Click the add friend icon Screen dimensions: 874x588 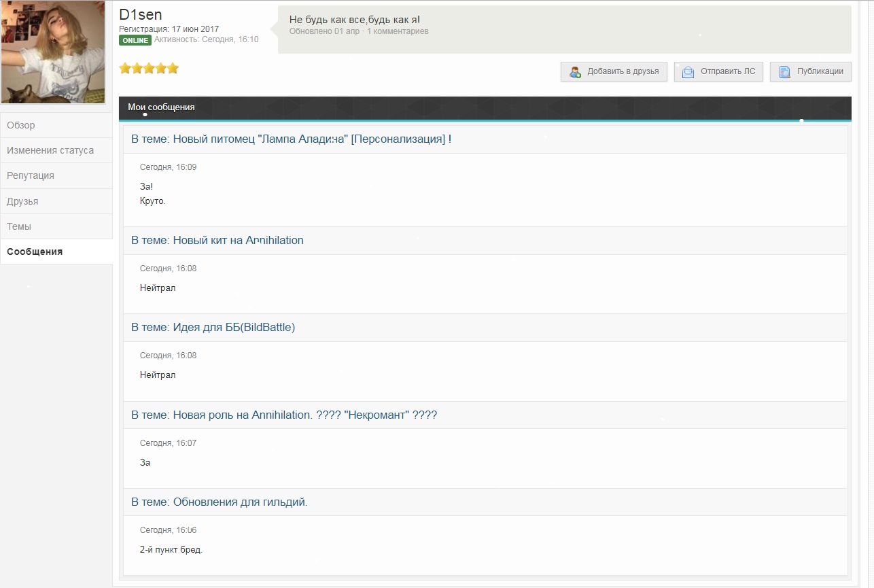575,71
